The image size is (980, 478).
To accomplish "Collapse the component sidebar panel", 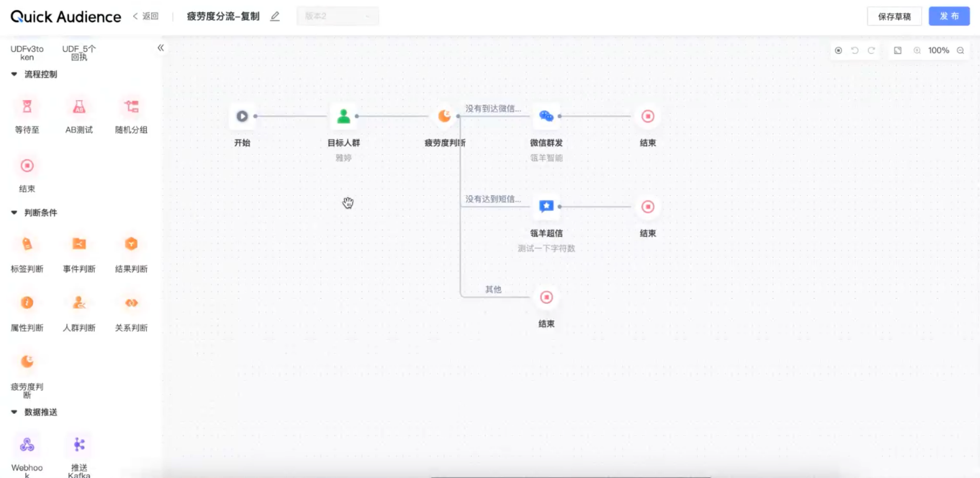I will [x=161, y=48].
